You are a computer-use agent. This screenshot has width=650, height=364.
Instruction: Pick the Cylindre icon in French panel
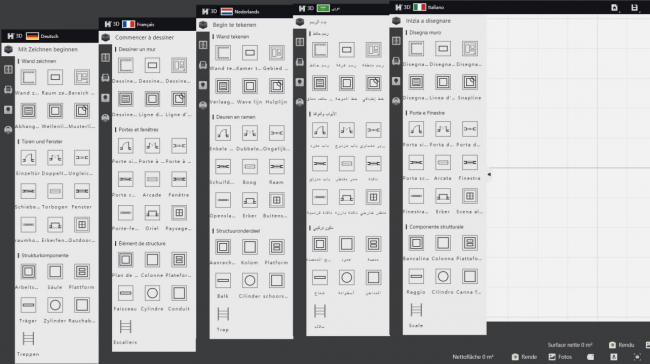(x=152, y=293)
